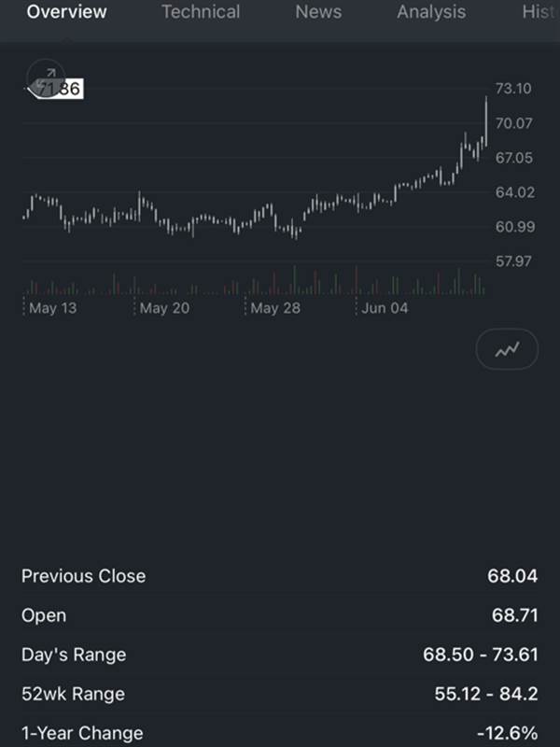Open the partially visible Hist tab
This screenshot has width=560, height=747.
pos(540,12)
